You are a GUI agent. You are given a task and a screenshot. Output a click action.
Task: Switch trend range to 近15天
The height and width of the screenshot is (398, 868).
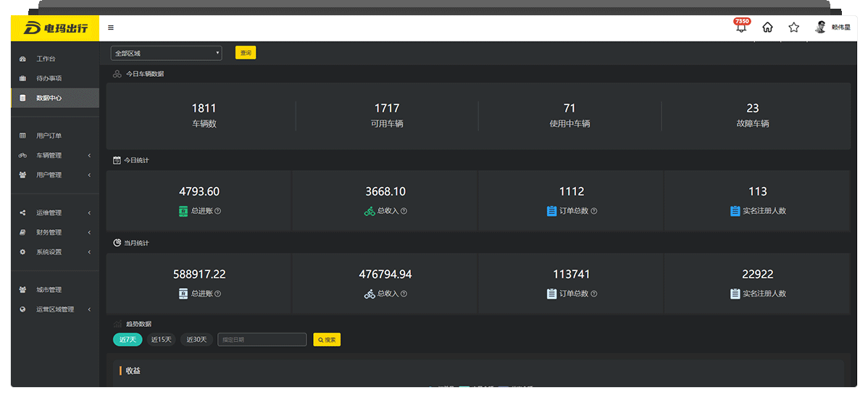[161, 339]
